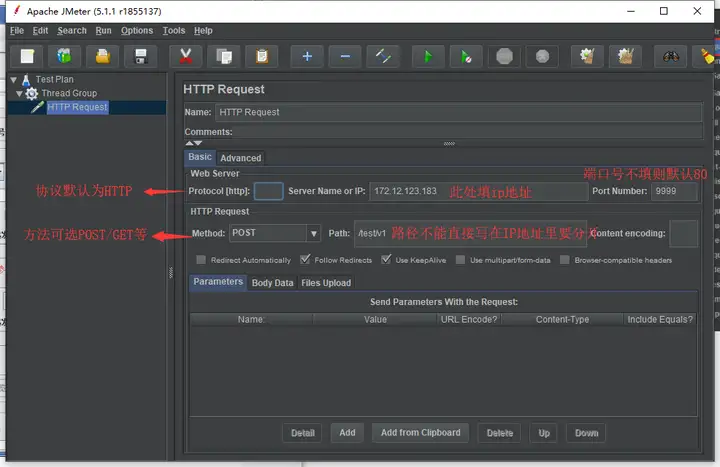This screenshot has width=720, height=467.
Task: Click the HTTP Request pipette icon
Action: (37, 107)
